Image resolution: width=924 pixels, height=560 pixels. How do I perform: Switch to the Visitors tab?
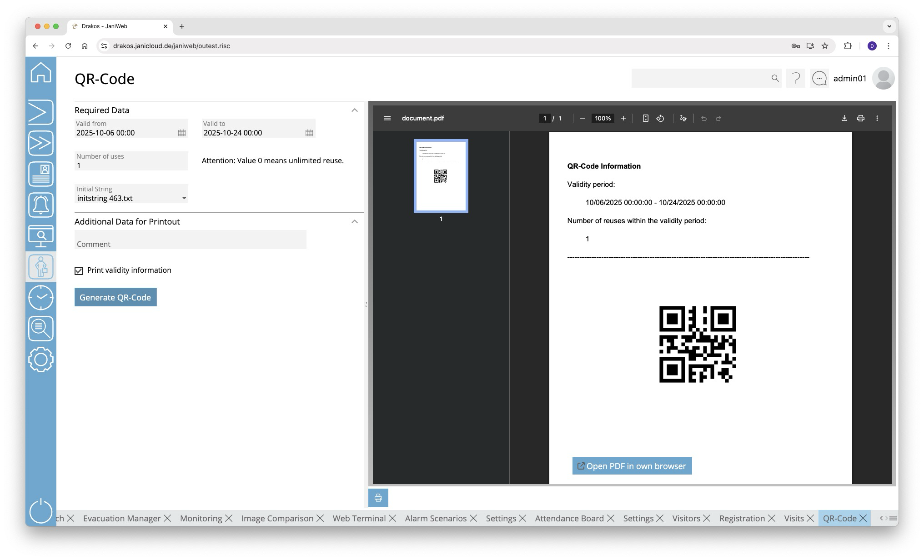coord(686,519)
